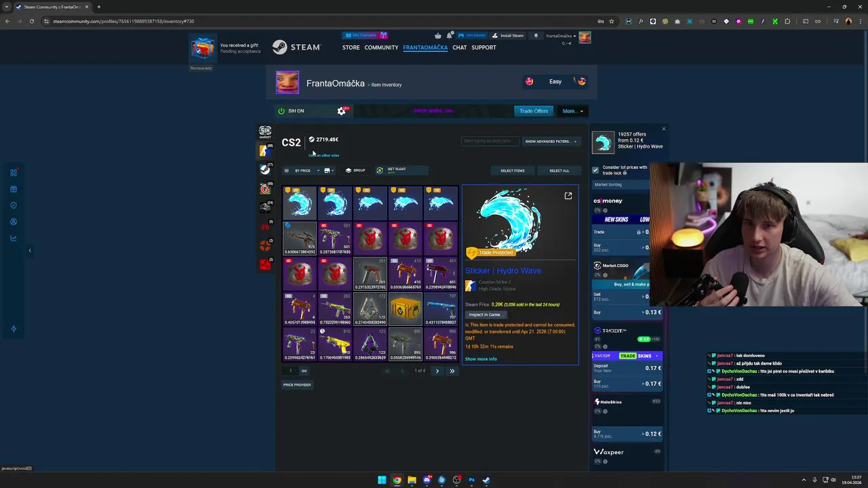The width and height of the screenshot is (868, 488).
Task: Click the GO page button
Action: click(304, 371)
